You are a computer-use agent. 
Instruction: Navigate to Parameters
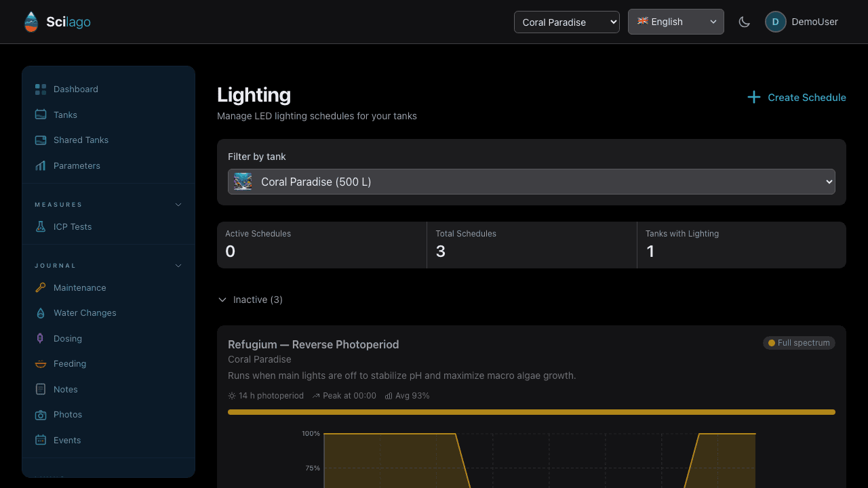[x=108, y=165]
